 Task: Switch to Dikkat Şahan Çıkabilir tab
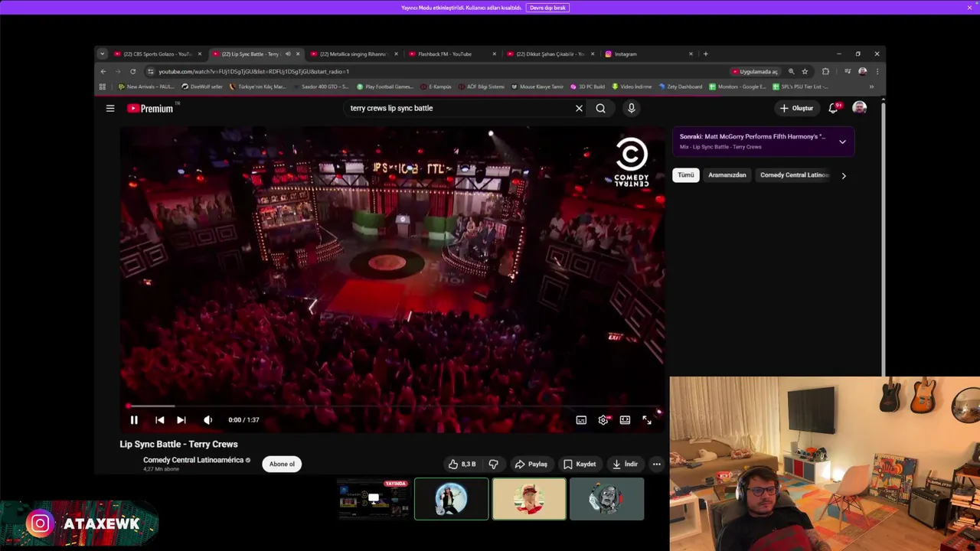coord(549,54)
